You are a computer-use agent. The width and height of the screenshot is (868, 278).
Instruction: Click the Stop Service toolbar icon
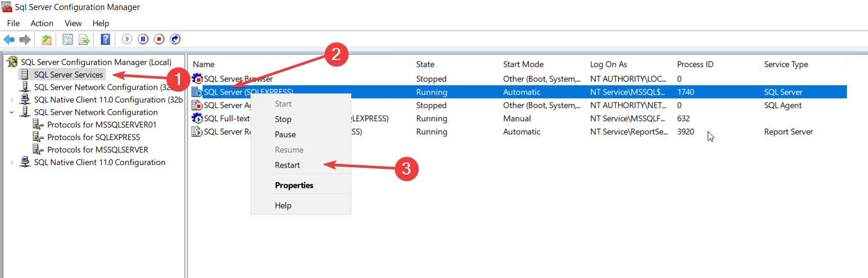[x=159, y=39]
